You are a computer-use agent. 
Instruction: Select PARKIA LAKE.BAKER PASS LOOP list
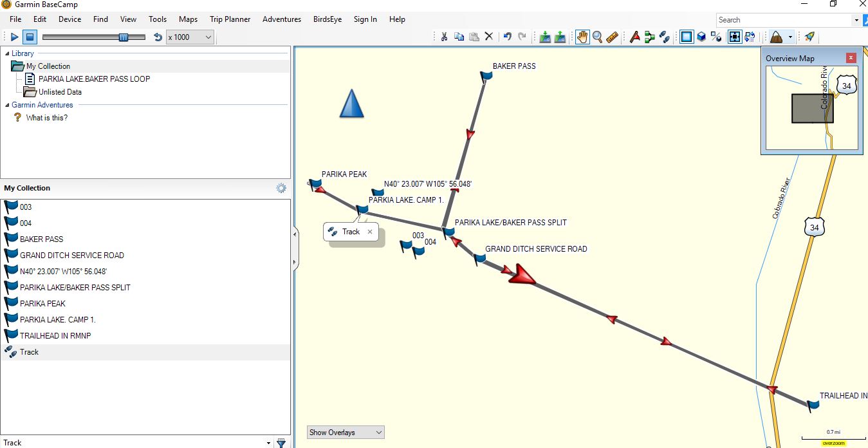[94, 79]
